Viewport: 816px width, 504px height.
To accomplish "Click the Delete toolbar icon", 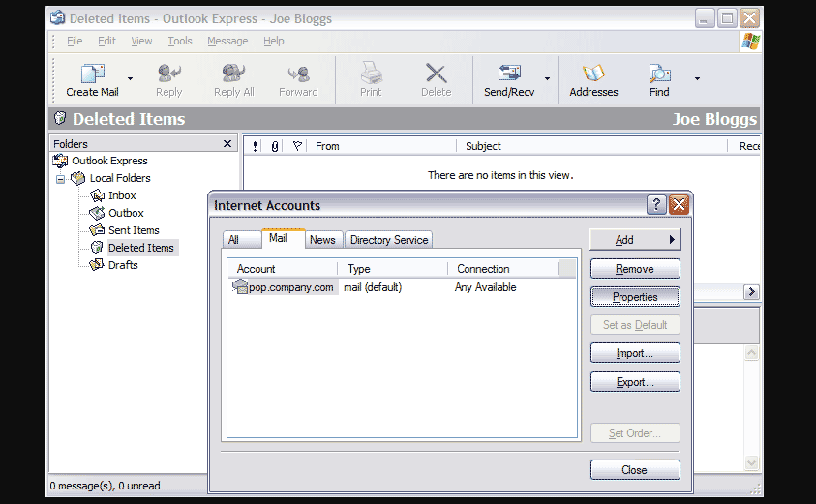I will click(x=437, y=74).
